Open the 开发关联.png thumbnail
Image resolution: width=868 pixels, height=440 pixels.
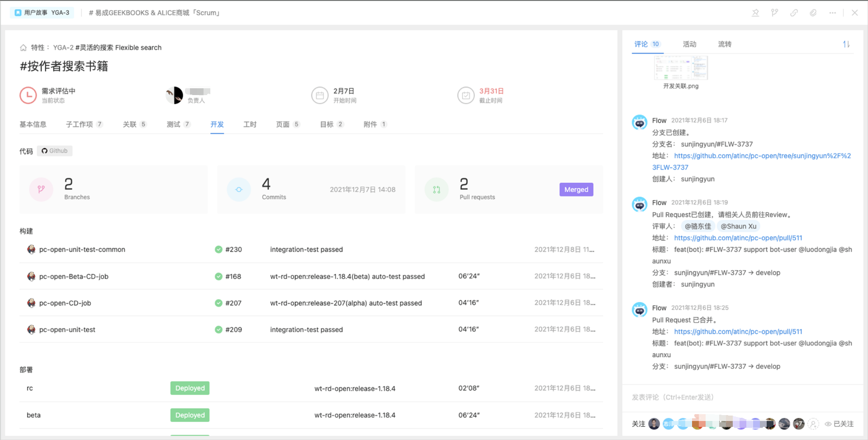pyautogui.click(x=681, y=68)
